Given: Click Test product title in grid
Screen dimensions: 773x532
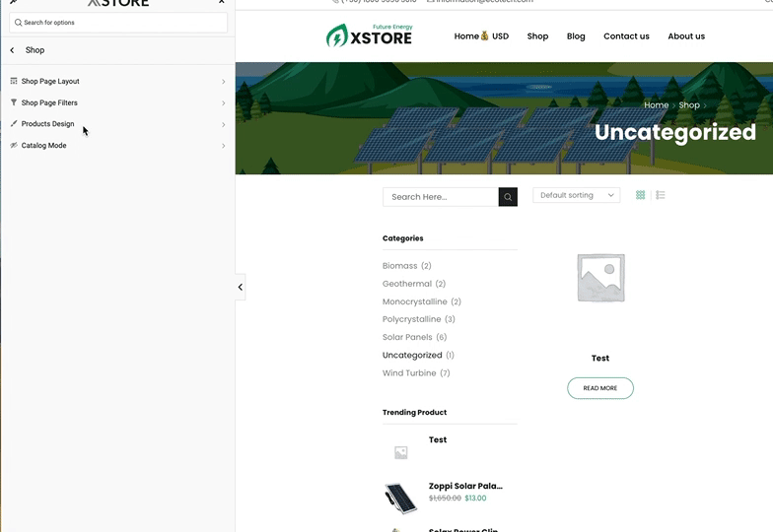Looking at the screenshot, I should [600, 359].
